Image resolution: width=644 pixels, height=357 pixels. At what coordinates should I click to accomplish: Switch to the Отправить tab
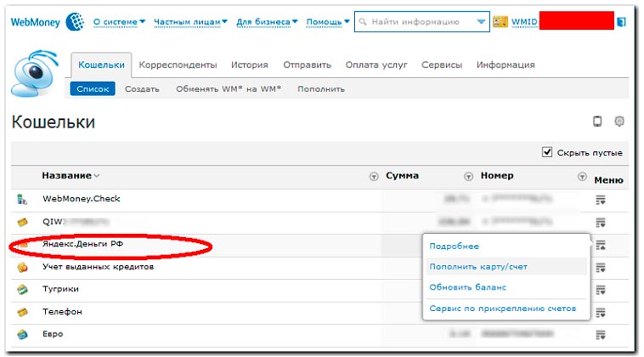tap(308, 65)
